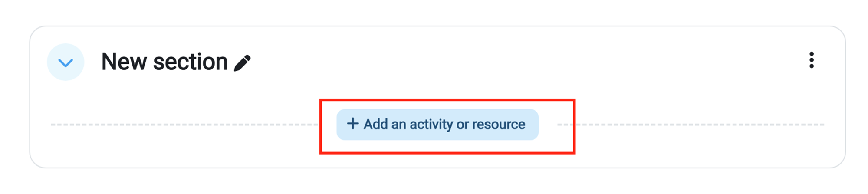868x194 pixels.
Task: Click the dashed divider line left of Add button
Action: coord(182,125)
